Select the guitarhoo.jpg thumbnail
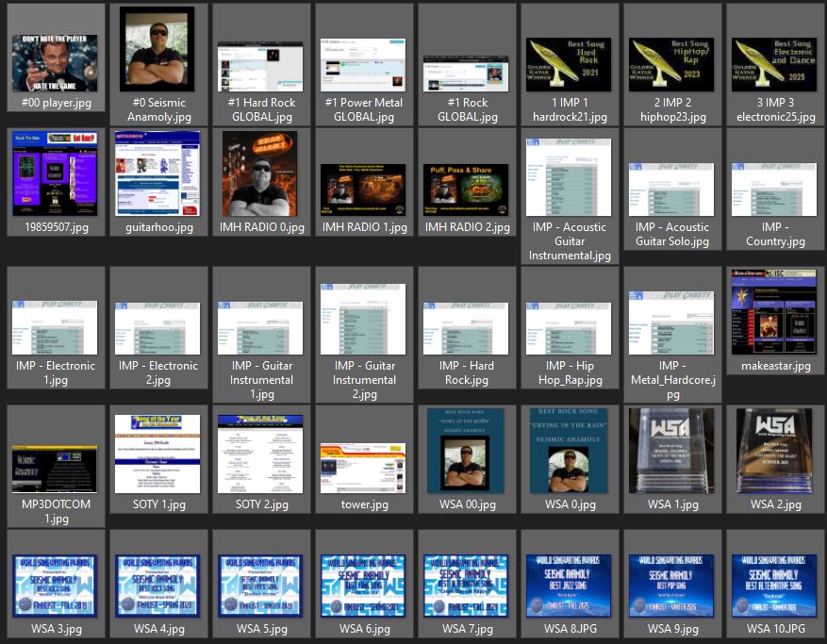 pyautogui.click(x=157, y=173)
